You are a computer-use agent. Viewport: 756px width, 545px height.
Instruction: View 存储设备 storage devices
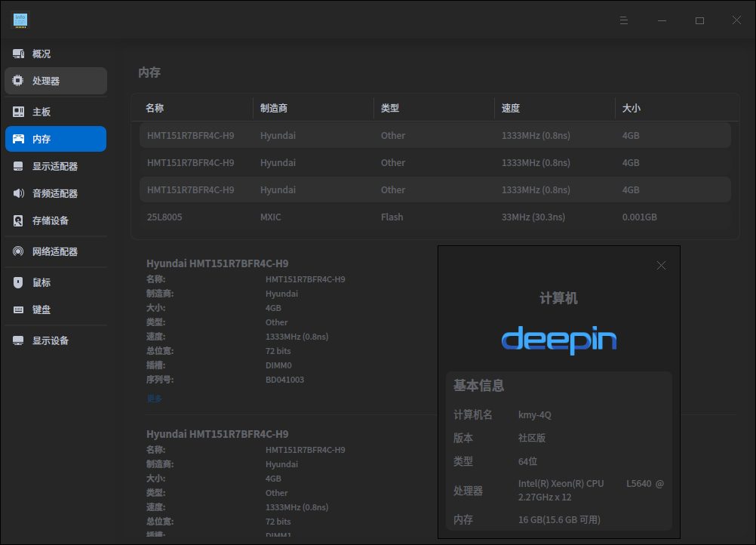pos(42,221)
